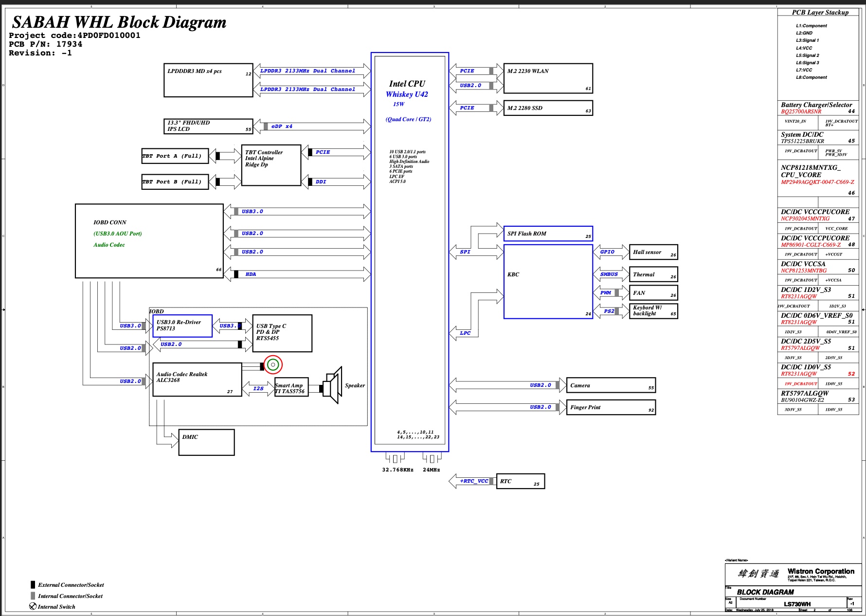866x616 pixels.
Task: Click the +RTC_VCC label
Action: tap(474, 481)
